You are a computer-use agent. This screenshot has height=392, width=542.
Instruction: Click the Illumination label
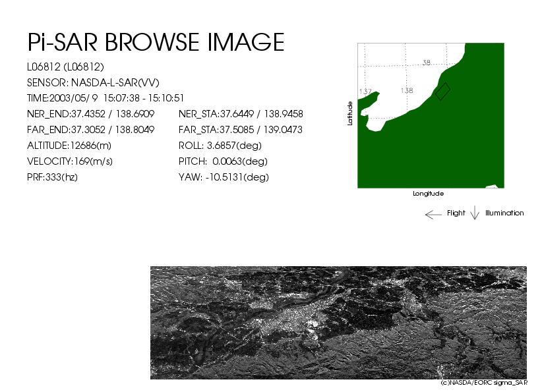[504, 213]
